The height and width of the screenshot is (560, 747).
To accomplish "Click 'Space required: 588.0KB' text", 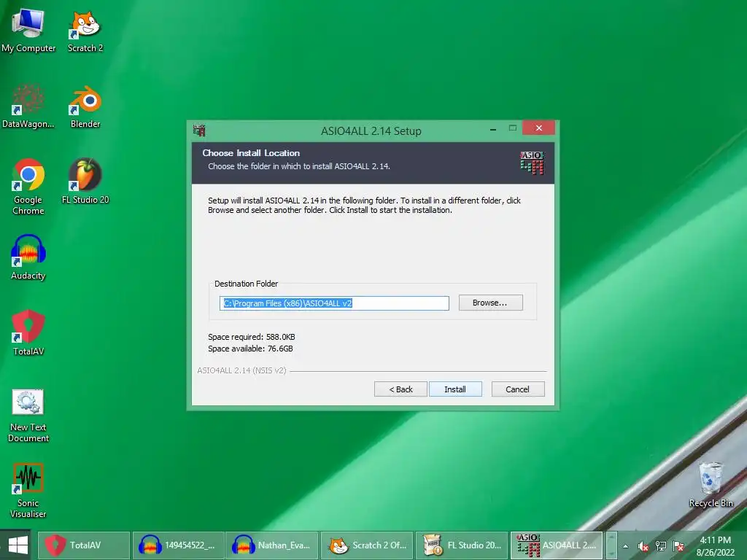I will [x=252, y=337].
